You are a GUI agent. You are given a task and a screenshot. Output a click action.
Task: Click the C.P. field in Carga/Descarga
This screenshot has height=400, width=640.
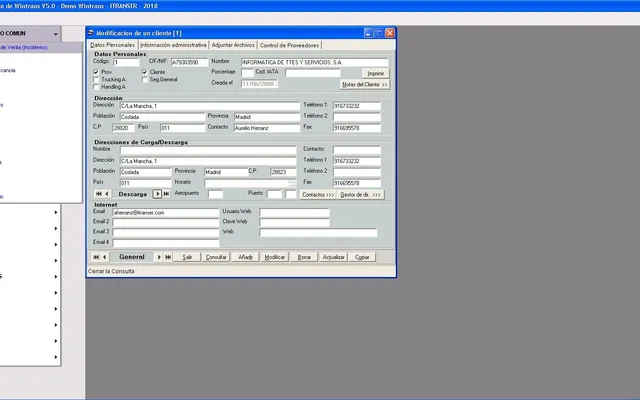[283, 172]
